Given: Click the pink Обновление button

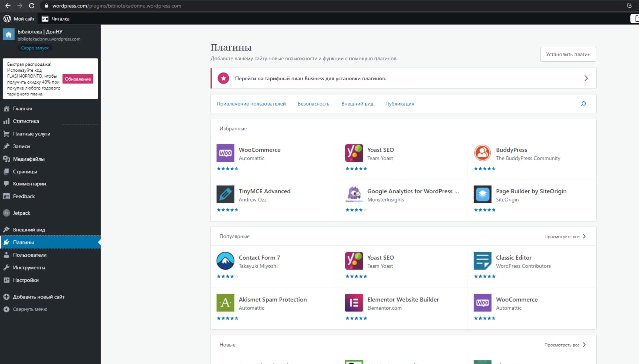Looking at the screenshot, I should click(x=78, y=79).
